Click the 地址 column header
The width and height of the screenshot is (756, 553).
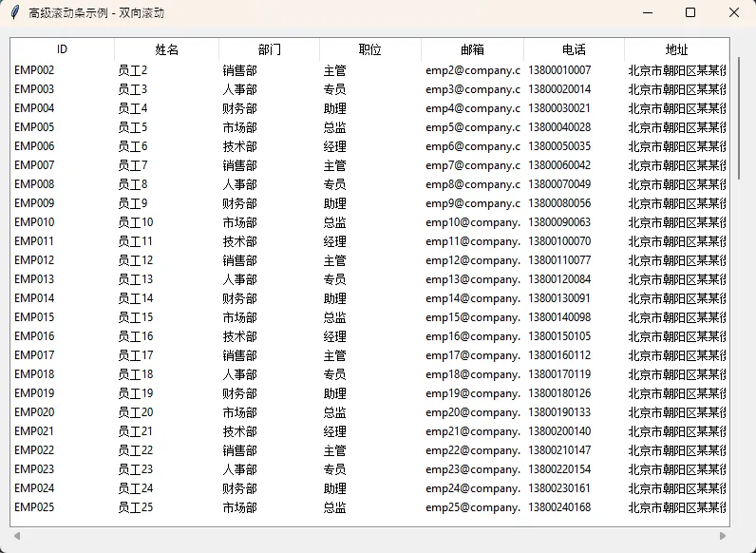(676, 49)
